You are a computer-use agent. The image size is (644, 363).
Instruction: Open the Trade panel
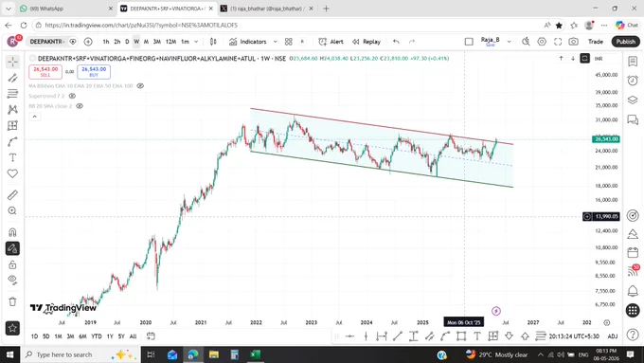tap(595, 42)
